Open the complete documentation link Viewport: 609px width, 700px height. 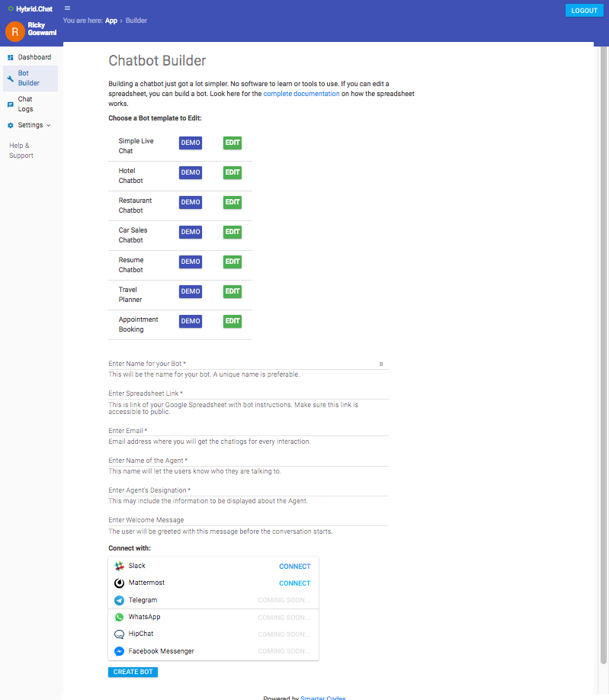[x=301, y=94]
